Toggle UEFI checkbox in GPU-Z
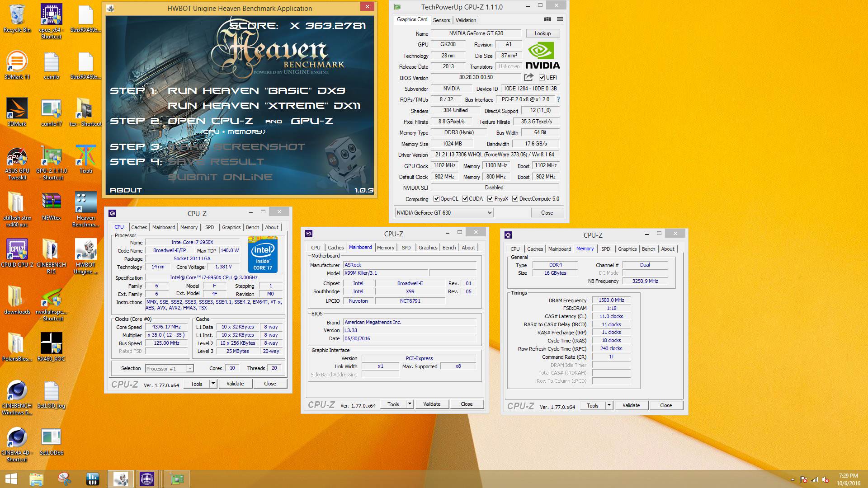The height and width of the screenshot is (488, 868). click(x=542, y=78)
